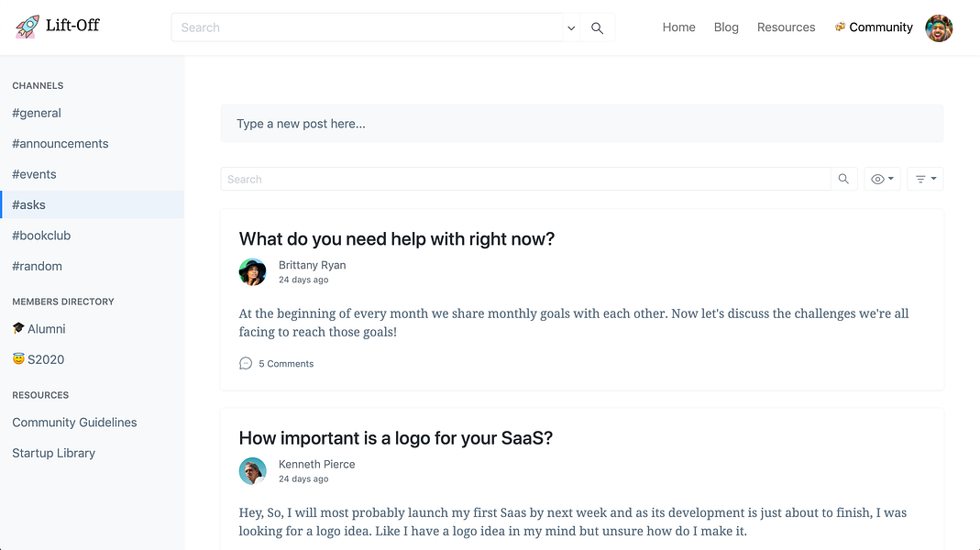The height and width of the screenshot is (550, 980).
Task: Expand the top search bar chevron
Action: point(571,28)
